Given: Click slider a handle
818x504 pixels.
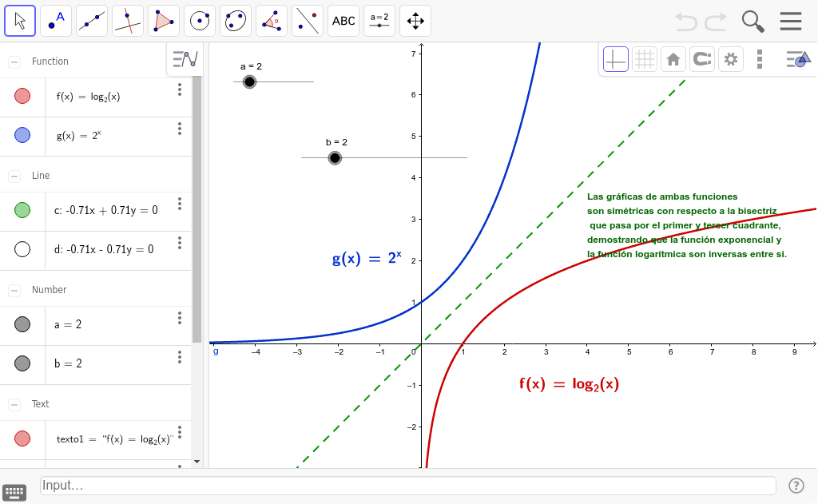Looking at the screenshot, I should (249, 82).
